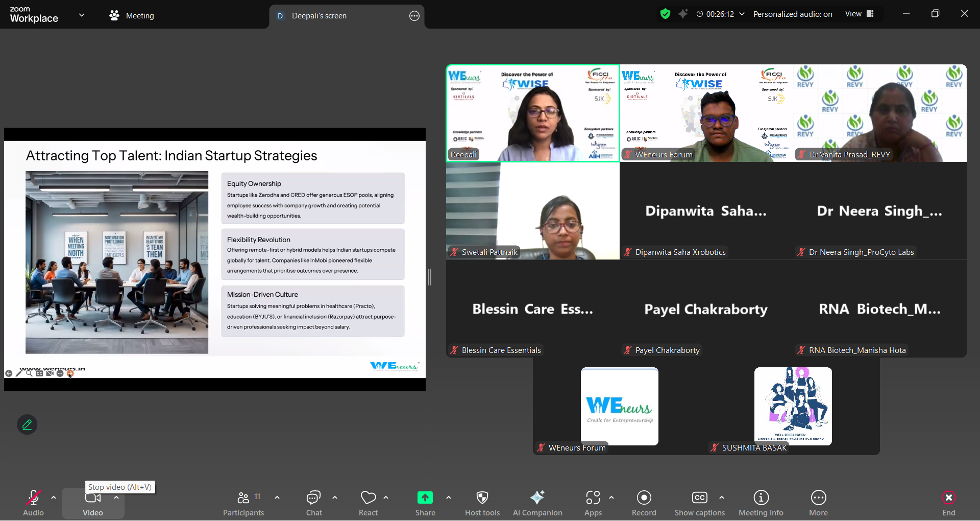Toggle Show captions
This screenshot has width=980, height=521.
tap(699, 503)
